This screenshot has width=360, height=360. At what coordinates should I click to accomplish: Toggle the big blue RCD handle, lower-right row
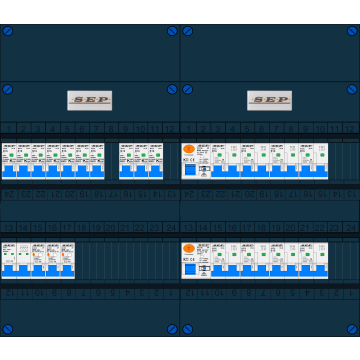191,269
